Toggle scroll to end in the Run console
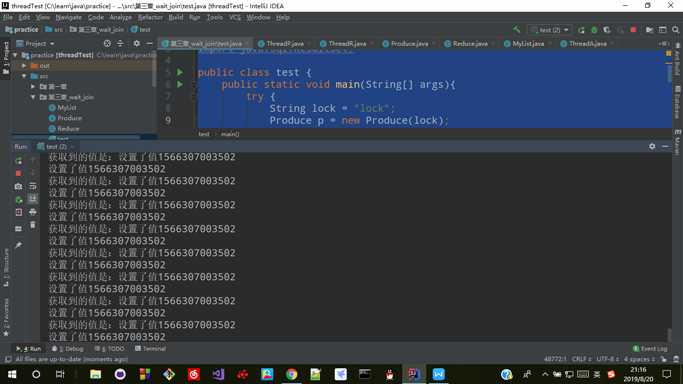This screenshot has width=683, height=384. (33, 199)
